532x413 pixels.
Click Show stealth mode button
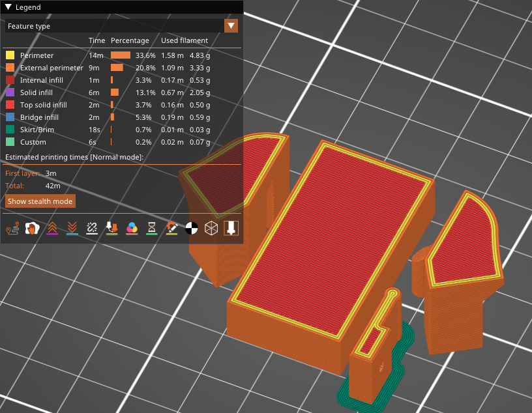[40, 201]
